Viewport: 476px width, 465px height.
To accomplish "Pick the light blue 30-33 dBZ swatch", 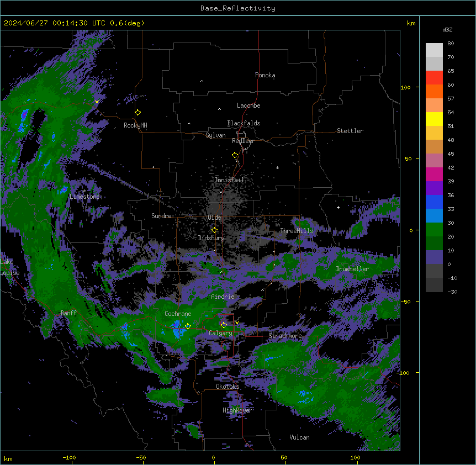I will coord(434,216).
